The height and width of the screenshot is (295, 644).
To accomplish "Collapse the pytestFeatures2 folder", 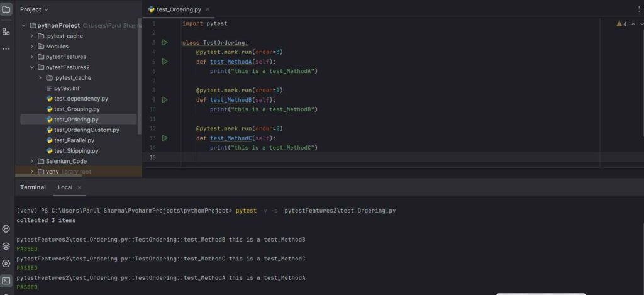I will (x=31, y=67).
